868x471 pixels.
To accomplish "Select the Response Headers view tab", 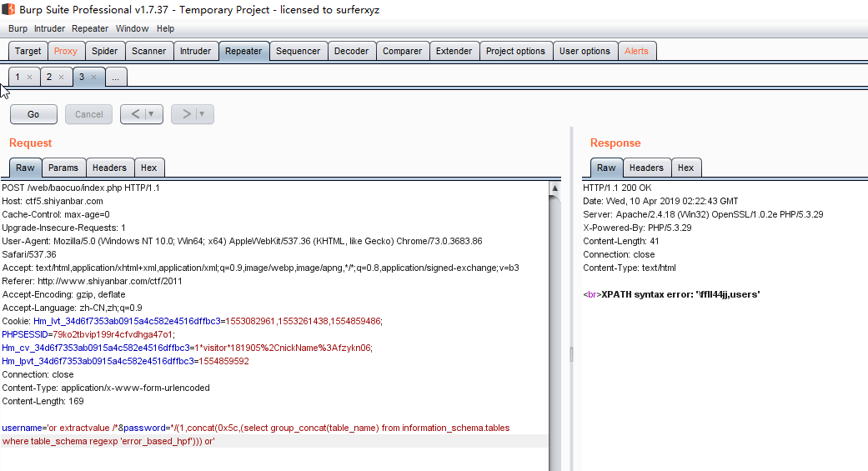I will [x=646, y=168].
